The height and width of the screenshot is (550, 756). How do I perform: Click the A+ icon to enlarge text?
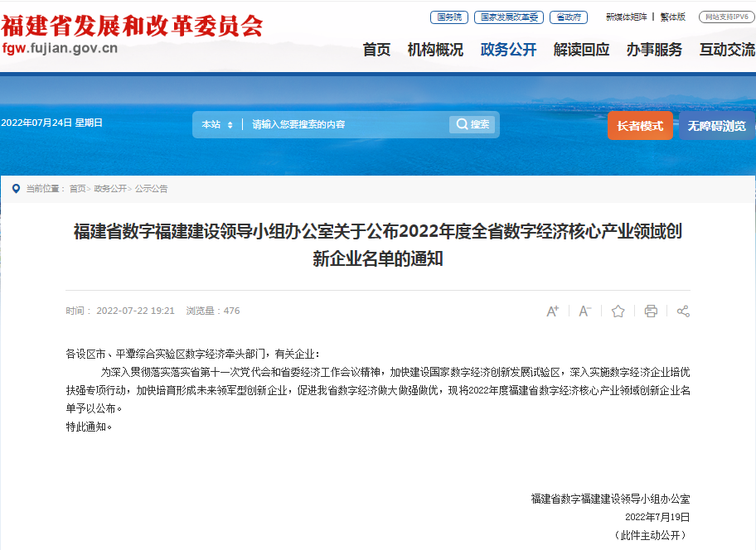click(552, 311)
